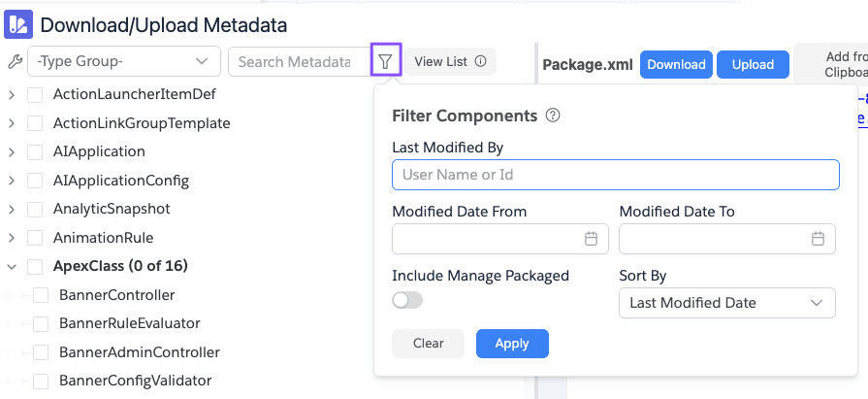Screen dimensions: 868x399
Task: Open the Type Group dropdown
Action: pos(123,62)
